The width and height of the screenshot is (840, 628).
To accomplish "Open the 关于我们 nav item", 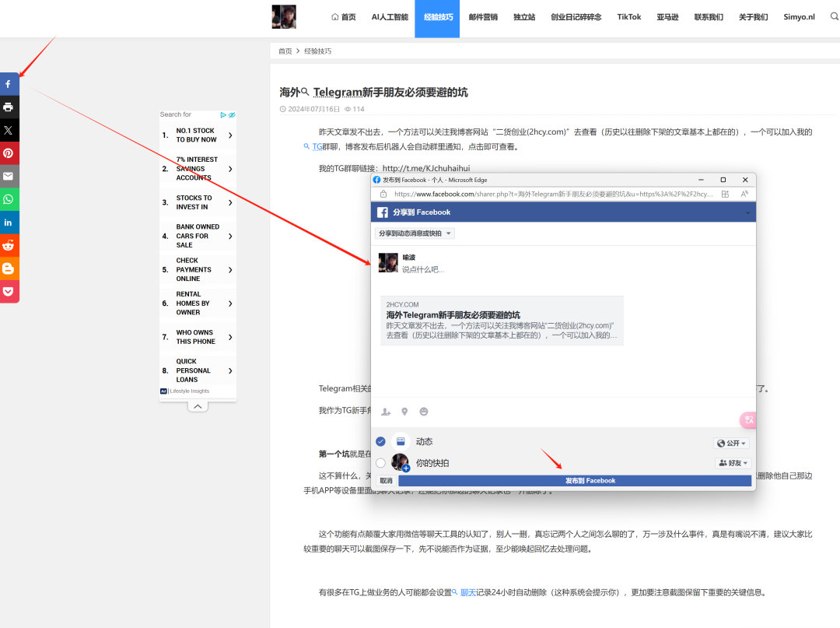I will 753,17.
